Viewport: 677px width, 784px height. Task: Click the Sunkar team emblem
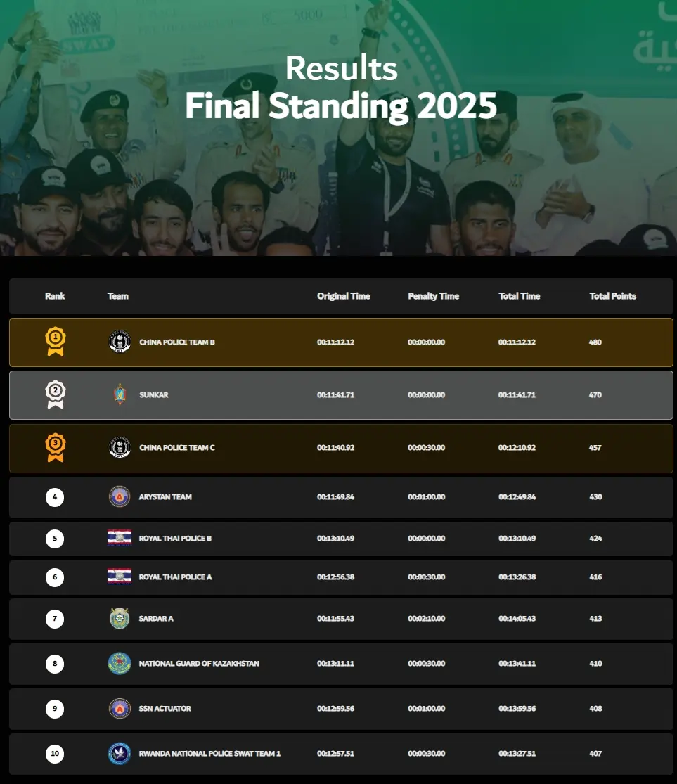(120, 394)
